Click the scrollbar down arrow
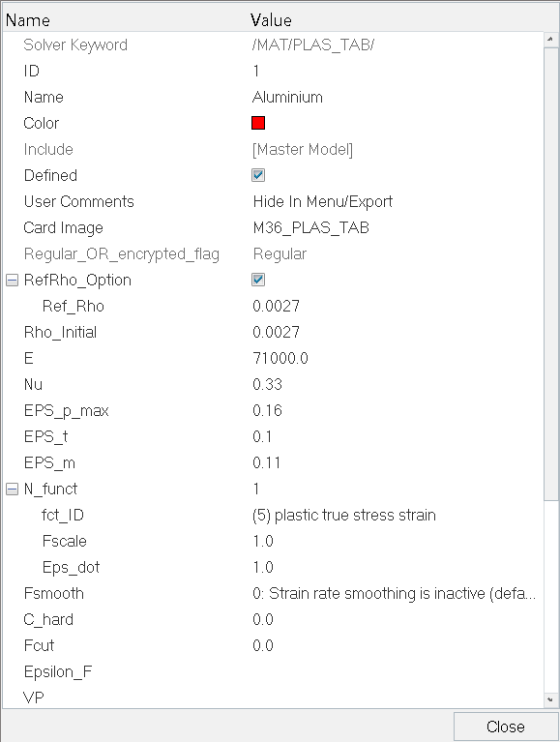The width and height of the screenshot is (560, 742). coord(550,699)
